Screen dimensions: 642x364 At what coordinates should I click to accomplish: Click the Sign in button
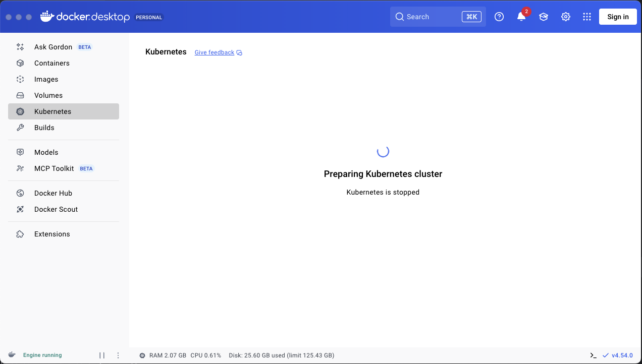click(618, 17)
